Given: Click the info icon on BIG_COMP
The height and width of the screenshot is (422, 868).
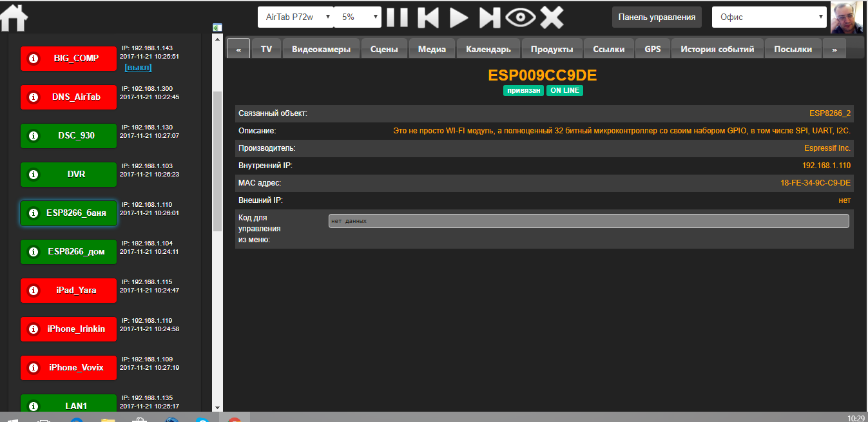Looking at the screenshot, I should (34, 58).
